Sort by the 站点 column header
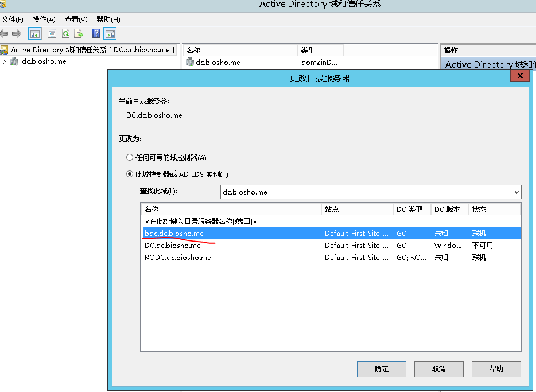The image size is (536, 392). pyautogui.click(x=357, y=209)
